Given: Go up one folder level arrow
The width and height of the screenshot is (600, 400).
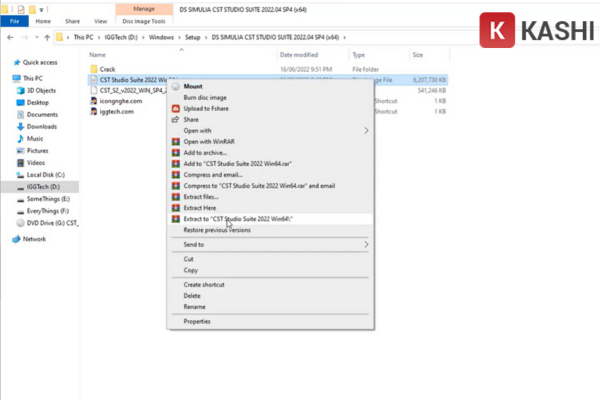Looking at the screenshot, I should (47, 38).
